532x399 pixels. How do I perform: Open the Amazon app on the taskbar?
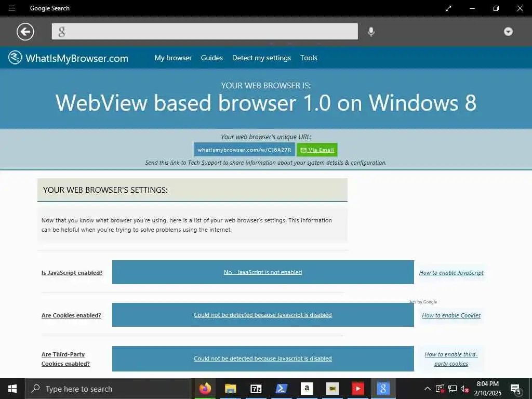[x=307, y=389]
